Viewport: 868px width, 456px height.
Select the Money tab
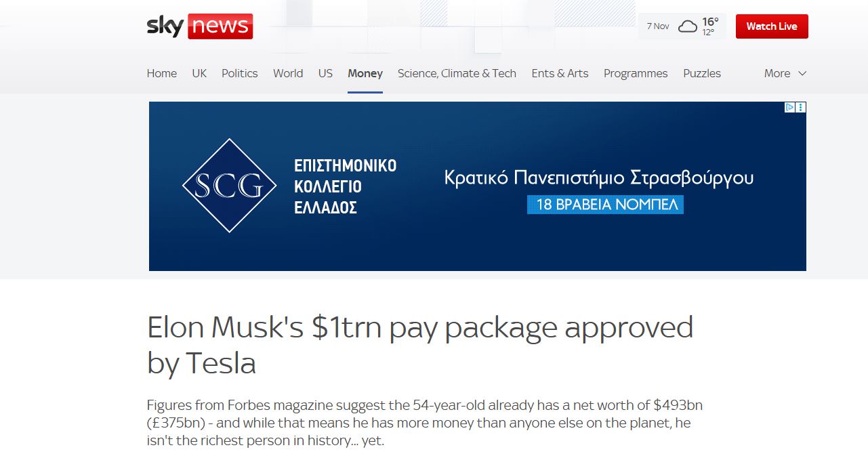[x=365, y=73]
